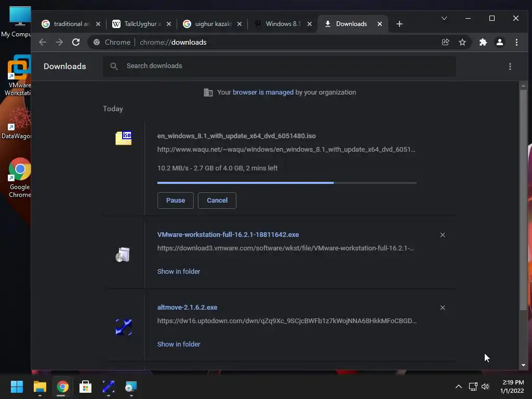
Task: Open the tab search dropdown chevron
Action: (x=444, y=18)
